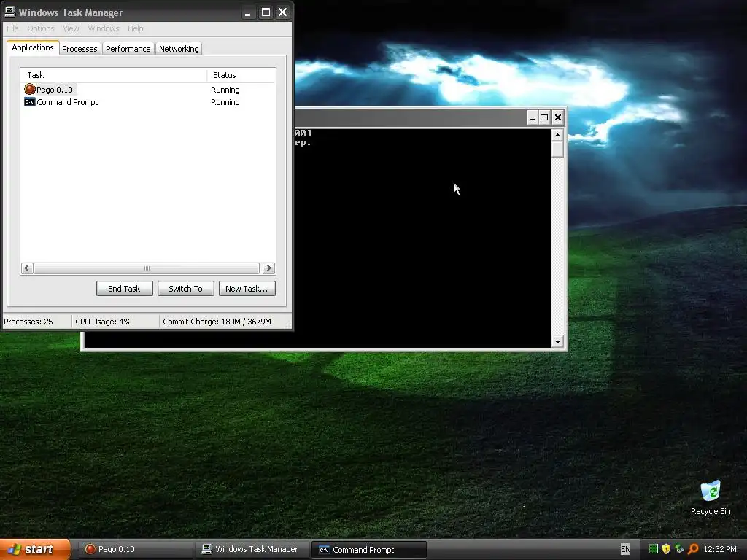Sort by the Status column header

pos(241,75)
